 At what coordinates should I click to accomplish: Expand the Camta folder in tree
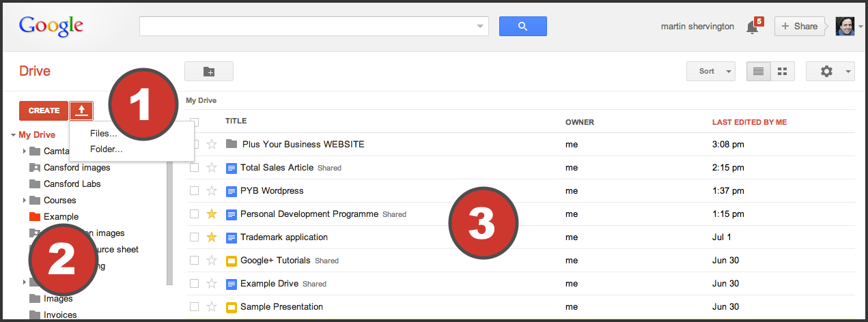click(x=25, y=151)
